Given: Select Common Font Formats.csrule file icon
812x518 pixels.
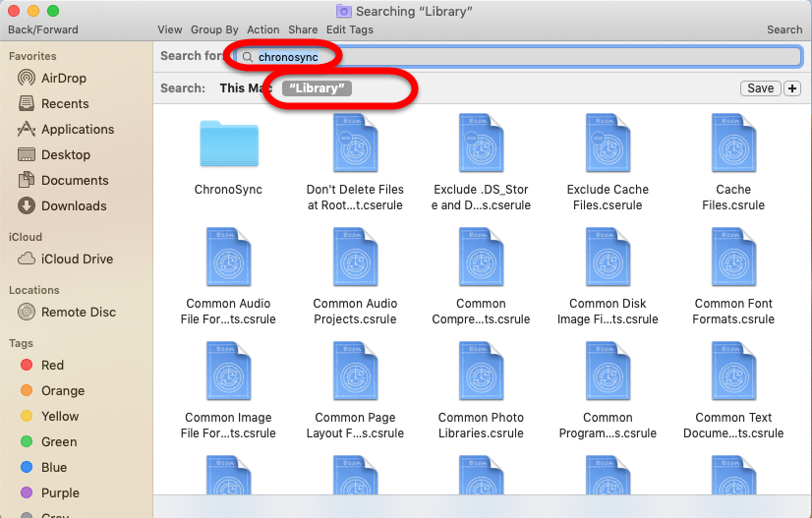Looking at the screenshot, I should click(x=733, y=259).
